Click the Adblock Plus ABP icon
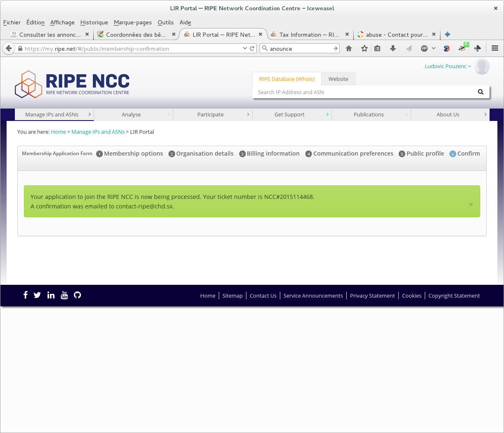Screen dimensions: 504x433 424,48
